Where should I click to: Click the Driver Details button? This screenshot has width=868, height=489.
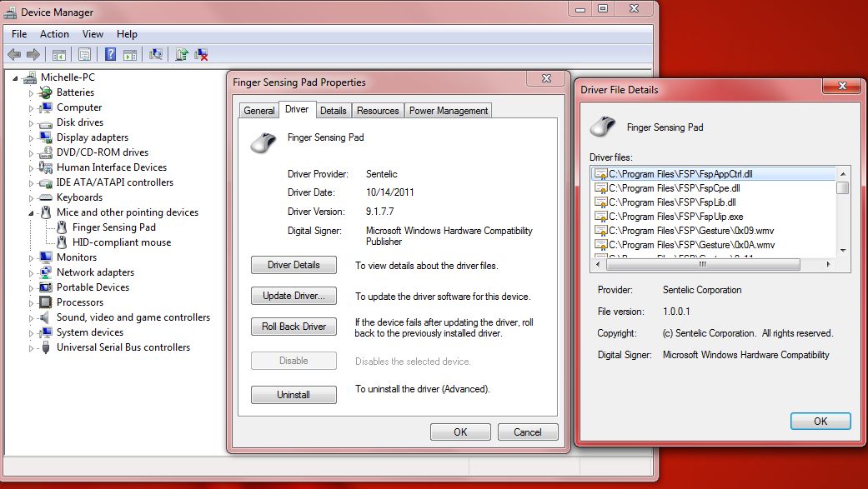[294, 265]
